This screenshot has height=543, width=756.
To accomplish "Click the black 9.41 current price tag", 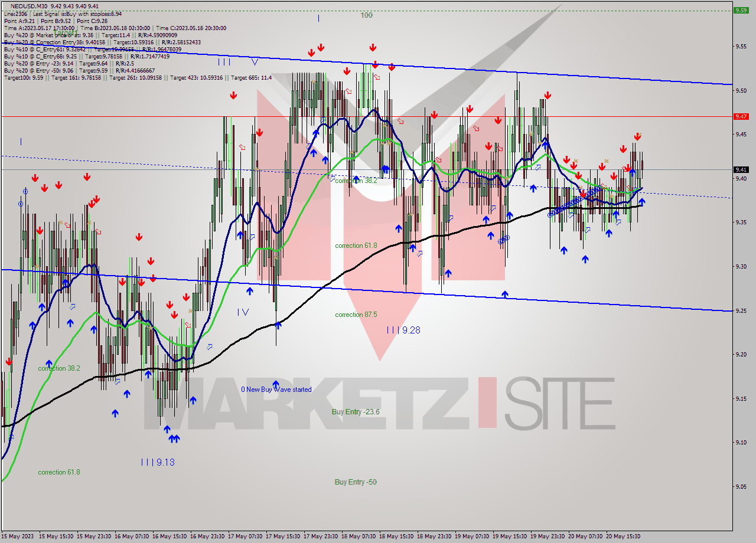I will (x=741, y=169).
